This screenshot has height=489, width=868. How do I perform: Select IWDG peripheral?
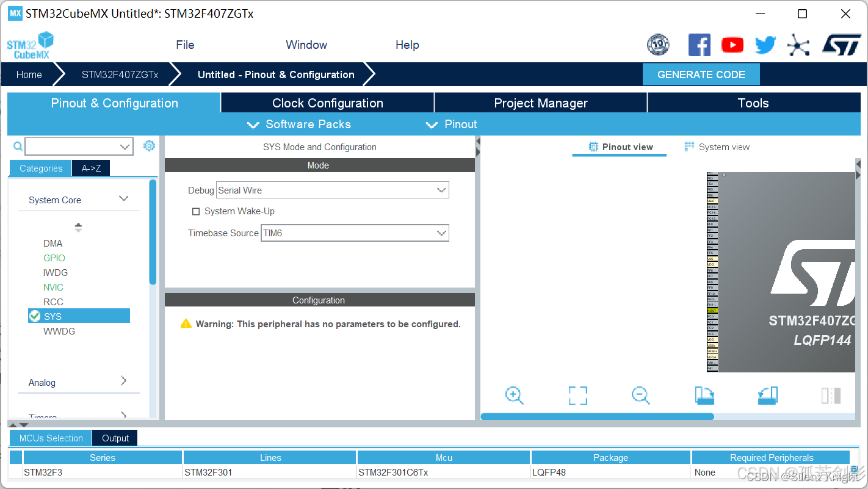pos(56,272)
